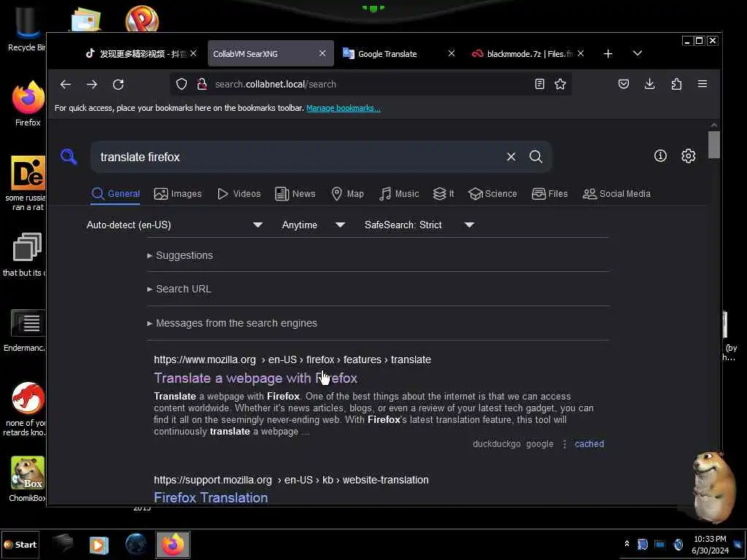
Task: Toggle reader view in the address bar
Action: click(539, 85)
